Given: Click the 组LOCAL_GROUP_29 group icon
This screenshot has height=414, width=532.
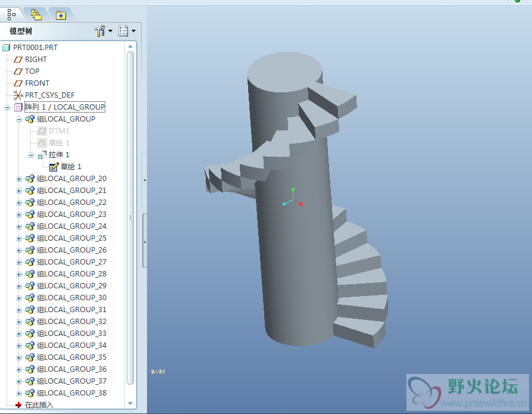Looking at the screenshot, I should (x=30, y=285).
